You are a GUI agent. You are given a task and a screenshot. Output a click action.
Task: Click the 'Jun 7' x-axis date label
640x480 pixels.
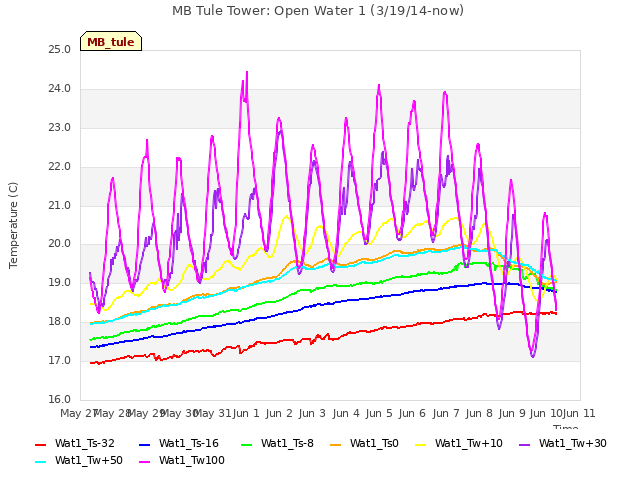point(446,413)
